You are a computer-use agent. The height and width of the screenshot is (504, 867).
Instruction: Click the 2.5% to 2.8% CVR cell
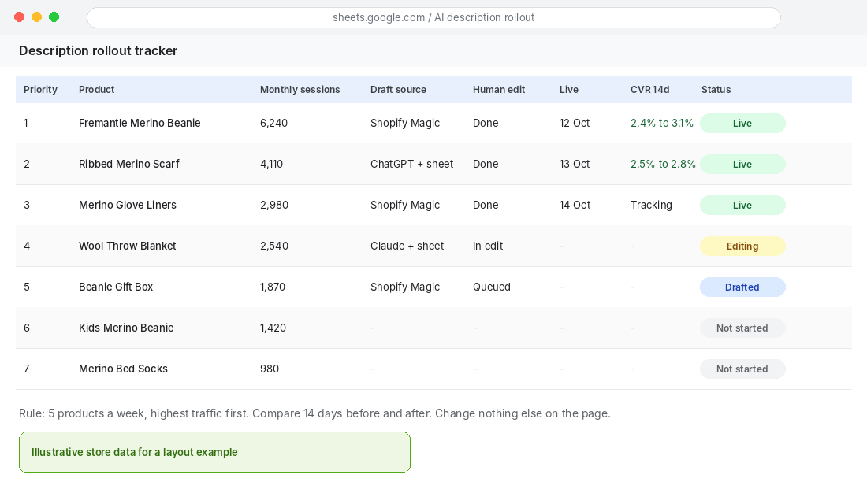coord(663,164)
